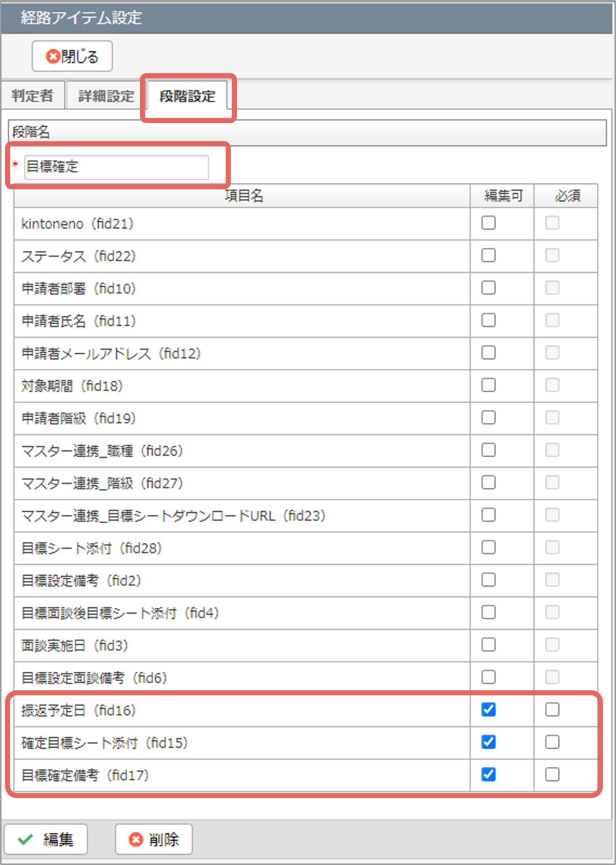Viewport: 616px width, 865px height.
Task: Click the green checkmark icon on 編集
Action: 25,839
